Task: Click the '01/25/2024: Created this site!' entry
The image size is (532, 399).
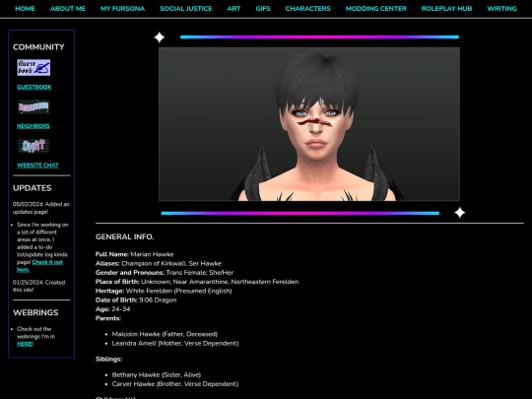Action: click(39, 286)
